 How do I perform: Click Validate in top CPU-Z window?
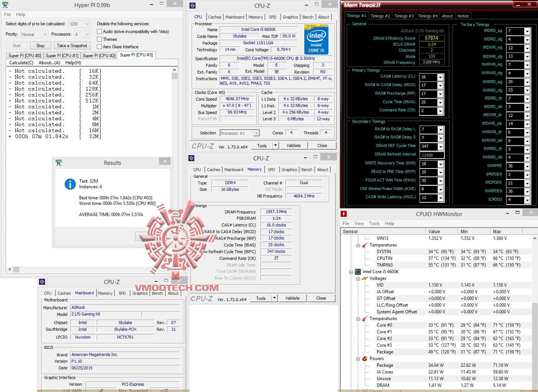(294, 146)
